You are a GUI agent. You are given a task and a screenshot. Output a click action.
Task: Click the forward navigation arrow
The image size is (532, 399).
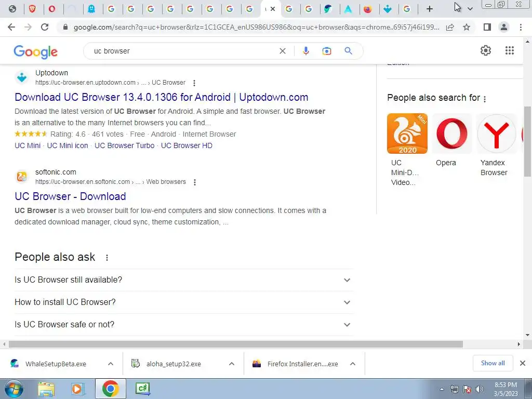pos(28,27)
